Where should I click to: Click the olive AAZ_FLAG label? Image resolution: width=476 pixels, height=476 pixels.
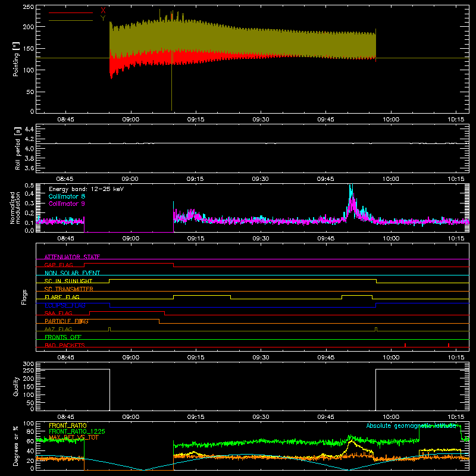58,329
